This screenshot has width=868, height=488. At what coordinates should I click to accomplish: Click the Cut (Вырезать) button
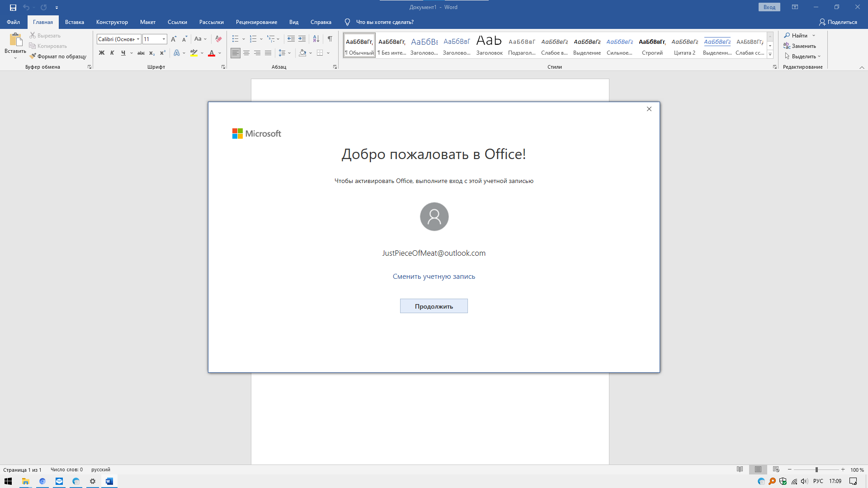pos(45,35)
